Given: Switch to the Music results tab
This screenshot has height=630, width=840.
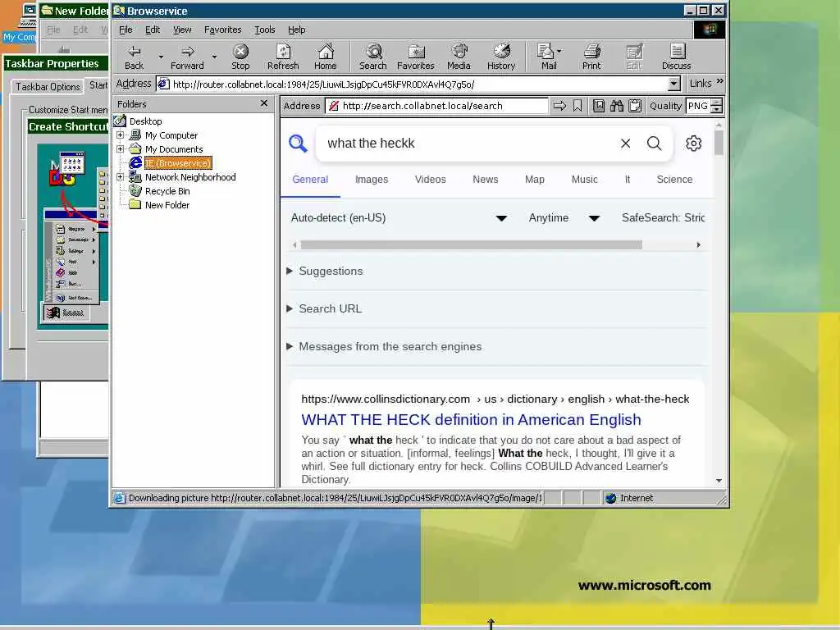Looking at the screenshot, I should click(584, 180).
